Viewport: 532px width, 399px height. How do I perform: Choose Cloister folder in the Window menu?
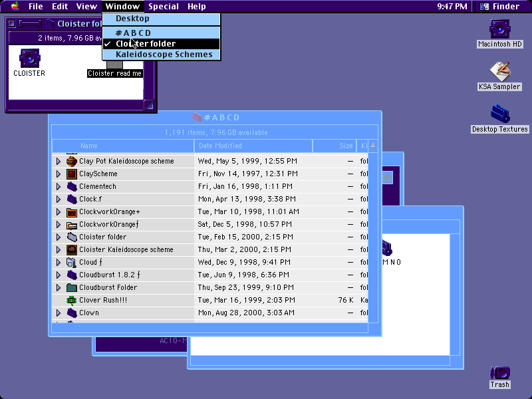pyautogui.click(x=161, y=44)
